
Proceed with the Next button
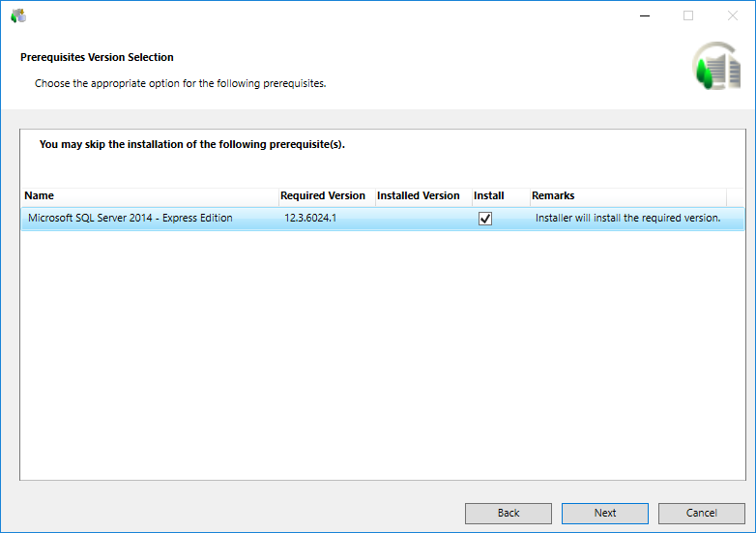(x=605, y=513)
